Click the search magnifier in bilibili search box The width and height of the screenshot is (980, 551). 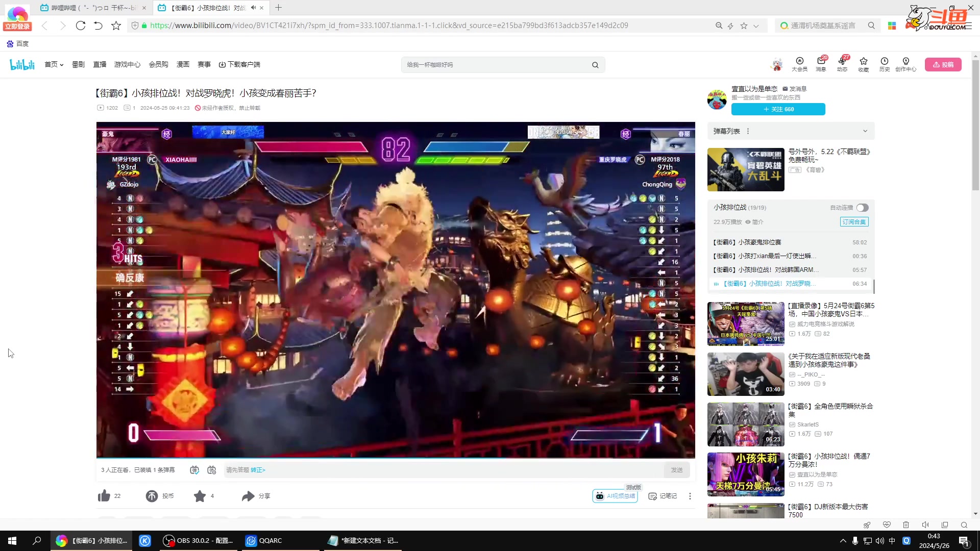point(595,65)
